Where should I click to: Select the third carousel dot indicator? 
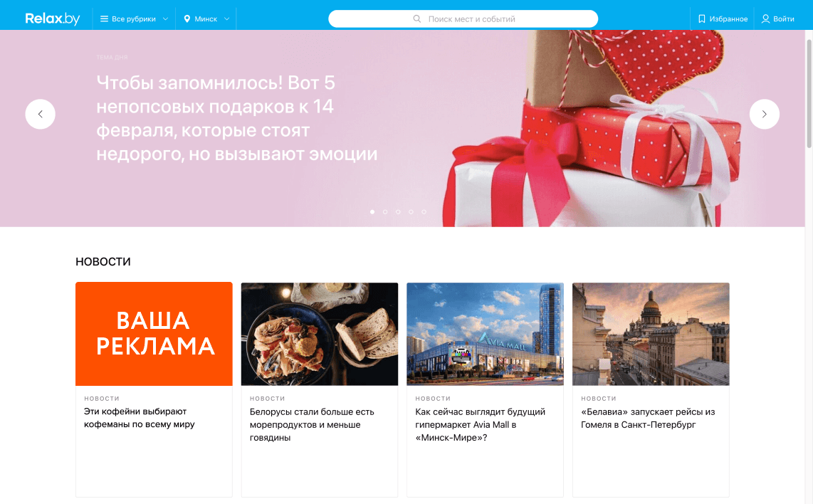click(x=398, y=211)
